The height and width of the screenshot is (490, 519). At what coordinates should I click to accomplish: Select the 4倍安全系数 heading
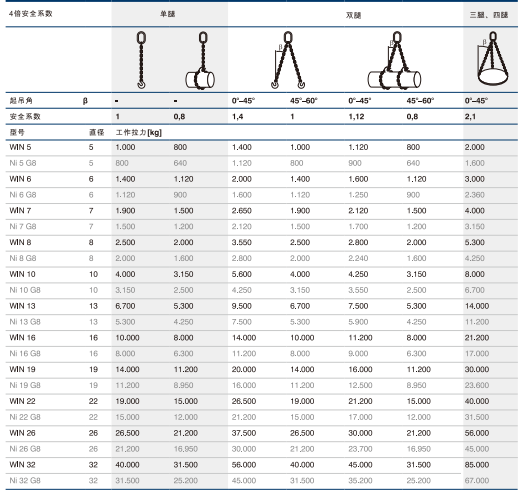pos(31,14)
